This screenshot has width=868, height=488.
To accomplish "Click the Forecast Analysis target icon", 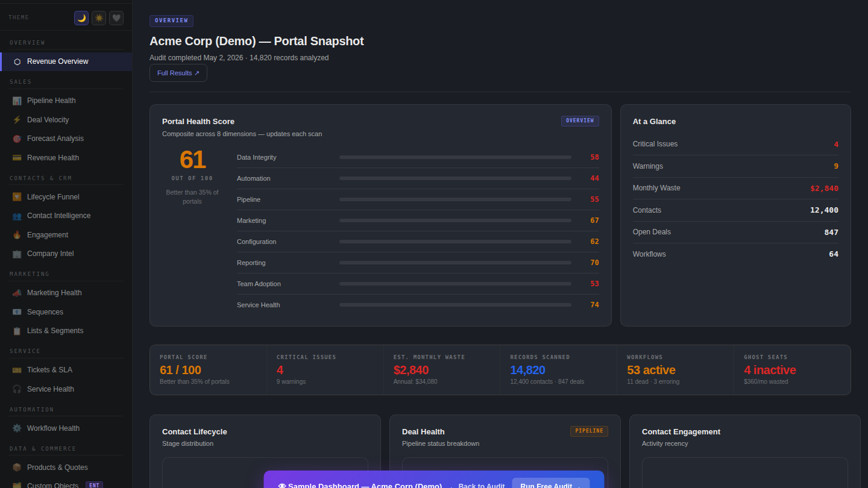I will [17, 139].
